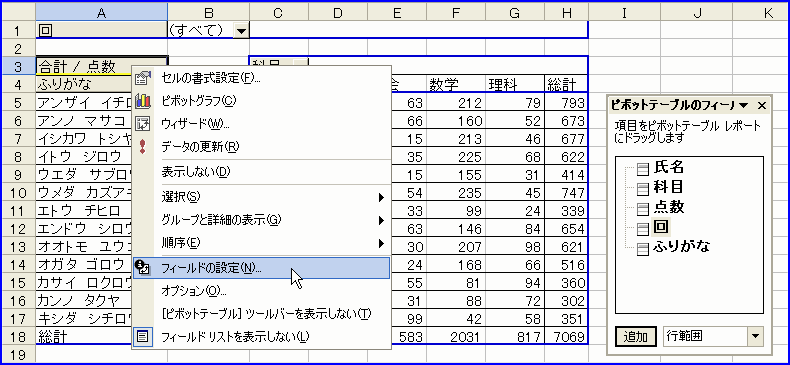Select 回 in the field list
790x365 pixels.
[x=661, y=228]
